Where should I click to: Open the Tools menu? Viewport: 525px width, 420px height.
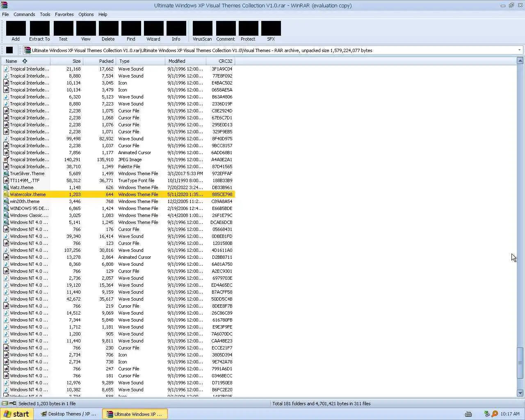45,14
